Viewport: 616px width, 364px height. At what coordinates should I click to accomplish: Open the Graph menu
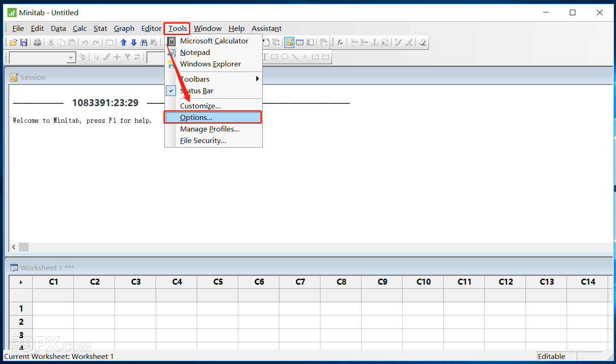pos(124,28)
